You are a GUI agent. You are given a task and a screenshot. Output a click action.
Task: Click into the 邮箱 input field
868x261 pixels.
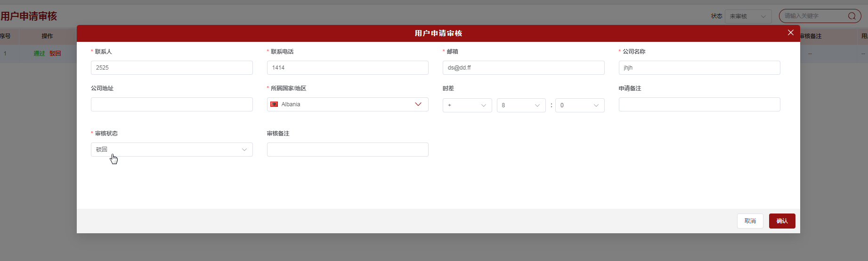point(523,68)
